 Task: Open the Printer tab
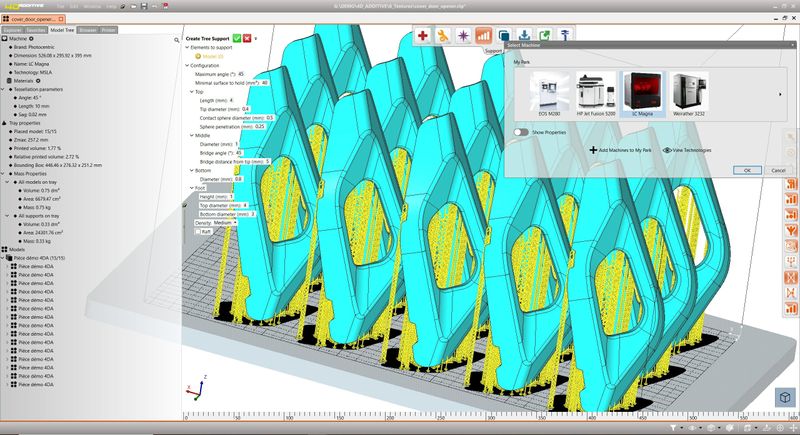109,30
